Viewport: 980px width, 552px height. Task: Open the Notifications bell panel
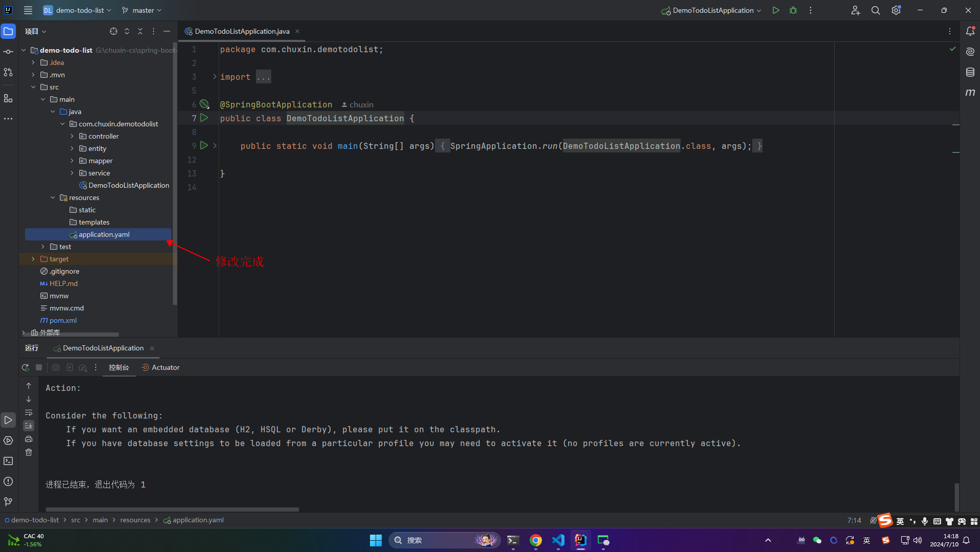point(970,31)
